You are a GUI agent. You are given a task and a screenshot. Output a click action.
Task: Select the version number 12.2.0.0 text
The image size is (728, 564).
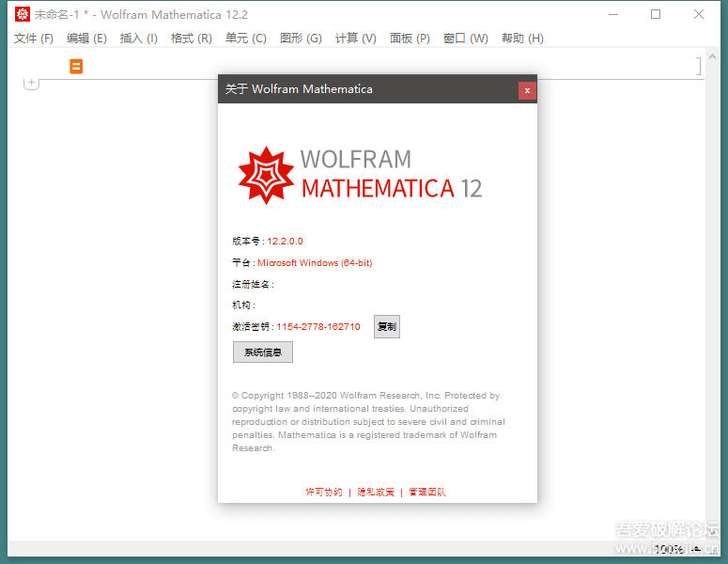(285, 242)
